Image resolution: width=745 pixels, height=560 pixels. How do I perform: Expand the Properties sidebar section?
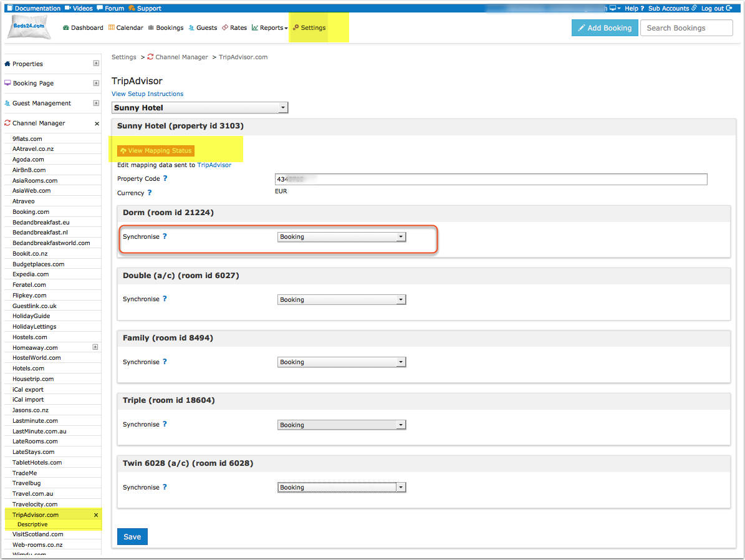(x=97, y=63)
